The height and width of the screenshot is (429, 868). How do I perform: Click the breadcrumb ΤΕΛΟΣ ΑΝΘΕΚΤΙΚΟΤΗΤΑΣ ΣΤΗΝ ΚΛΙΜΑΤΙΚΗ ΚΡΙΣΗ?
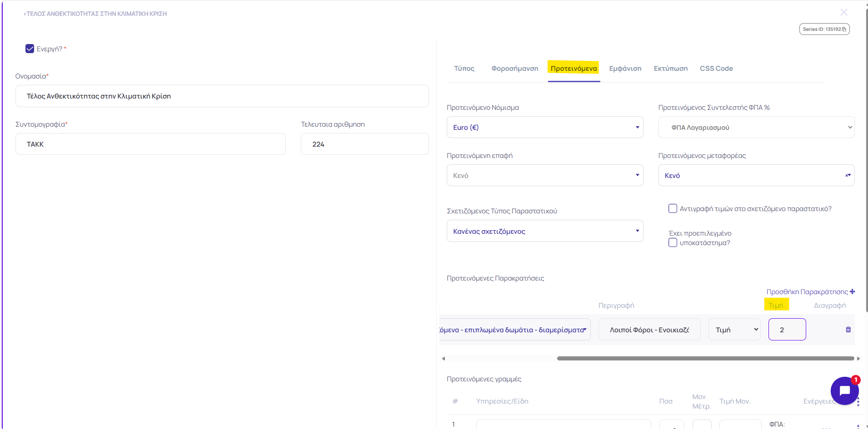coord(96,14)
